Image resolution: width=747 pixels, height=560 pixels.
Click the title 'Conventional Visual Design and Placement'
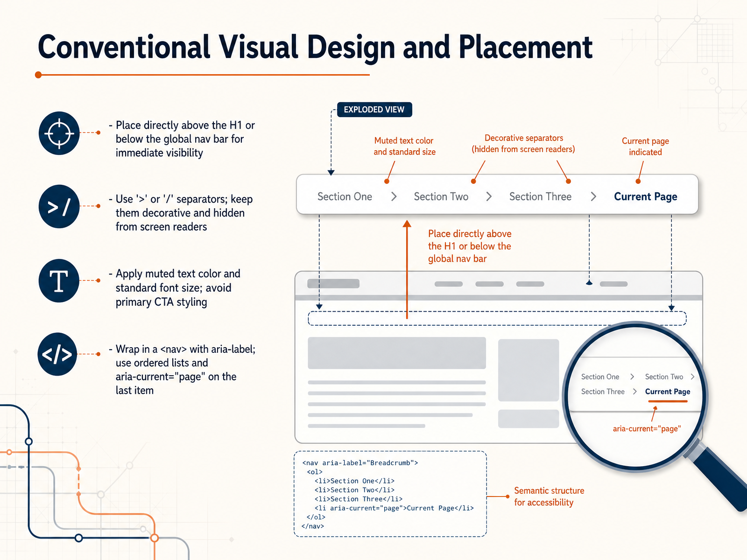pos(315,48)
